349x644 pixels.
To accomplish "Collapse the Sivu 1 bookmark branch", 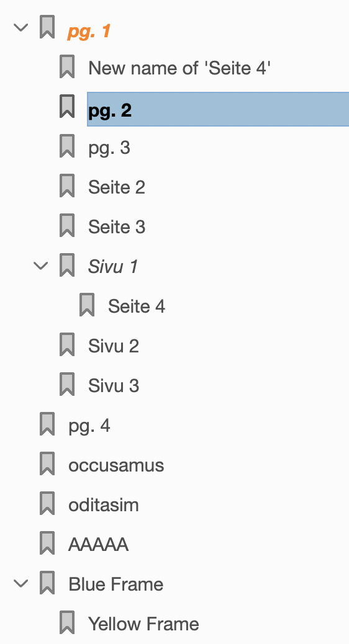I will coord(41,266).
